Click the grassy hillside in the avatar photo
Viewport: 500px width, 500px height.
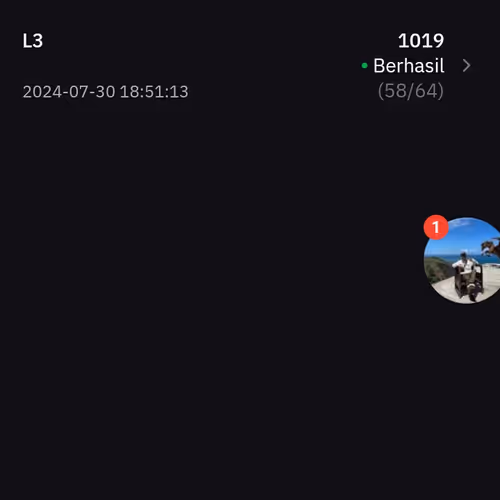click(x=436, y=269)
